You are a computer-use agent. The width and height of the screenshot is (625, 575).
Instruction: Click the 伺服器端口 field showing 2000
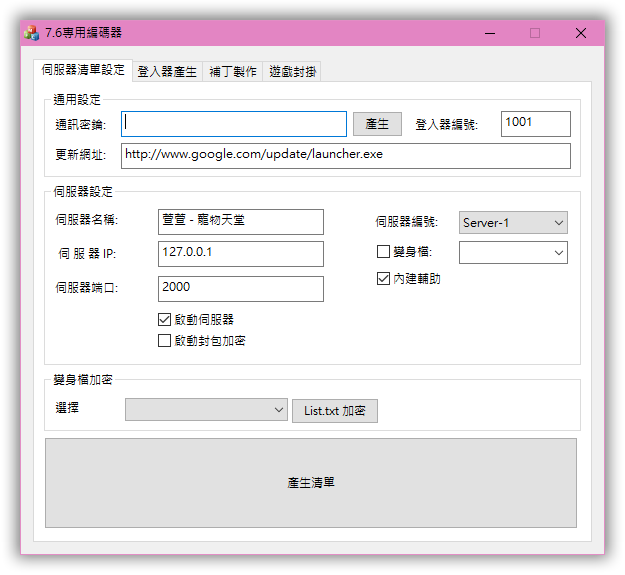click(241, 289)
